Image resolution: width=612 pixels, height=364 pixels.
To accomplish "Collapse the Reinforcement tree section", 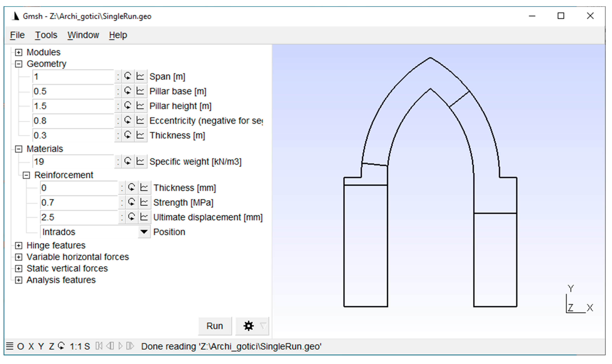I will pyautogui.click(x=26, y=175).
